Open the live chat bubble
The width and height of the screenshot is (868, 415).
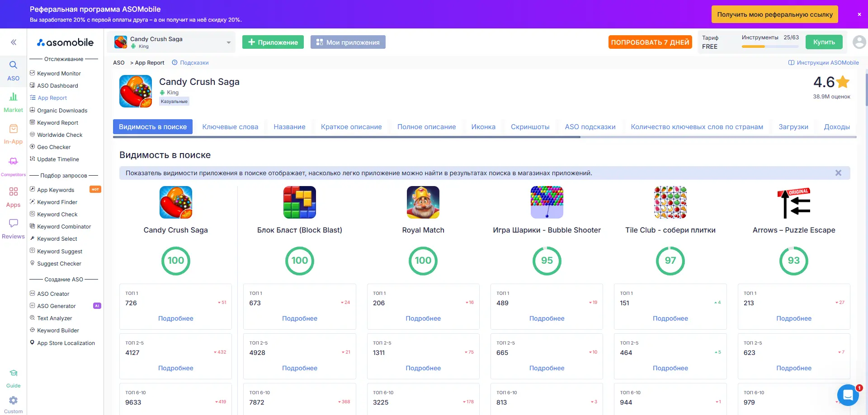point(848,396)
